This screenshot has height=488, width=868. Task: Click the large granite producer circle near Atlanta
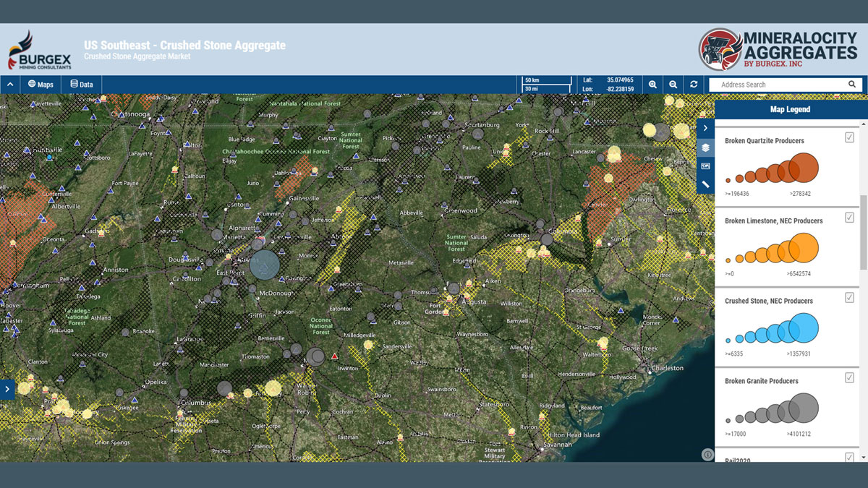click(x=265, y=265)
